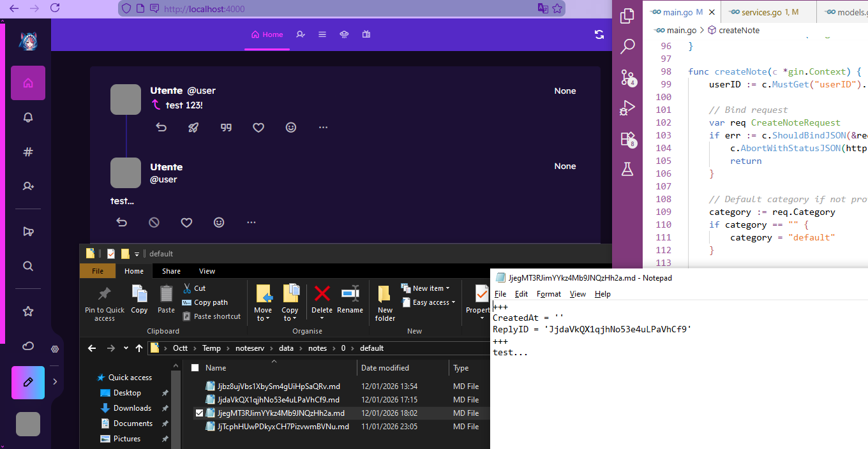Like the test 123! post with the heart
This screenshot has height=449, width=868.
click(258, 127)
